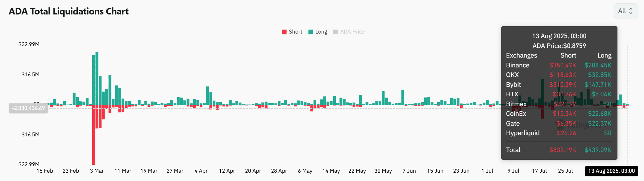This screenshot has width=644, height=181.
Task: Click the Hyperliquid row in the tooltip
Action: [559, 133]
